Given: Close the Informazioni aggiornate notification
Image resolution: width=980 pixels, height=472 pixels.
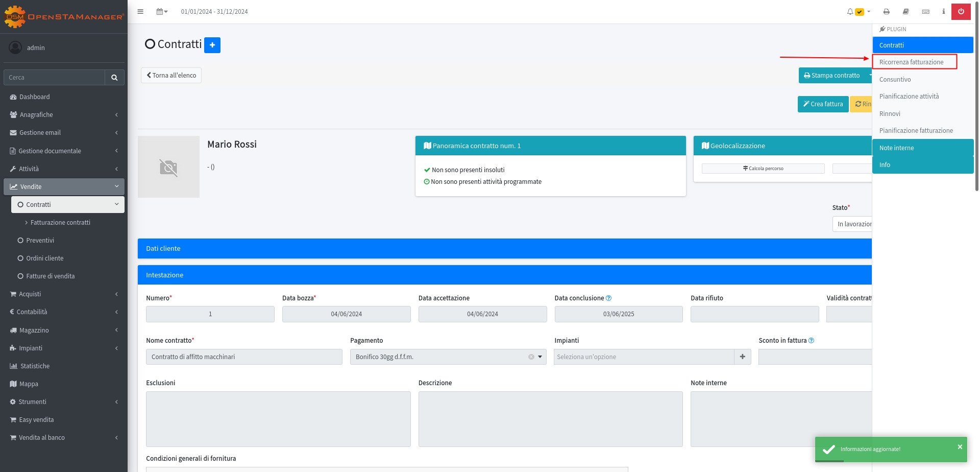Looking at the screenshot, I should pos(960,447).
